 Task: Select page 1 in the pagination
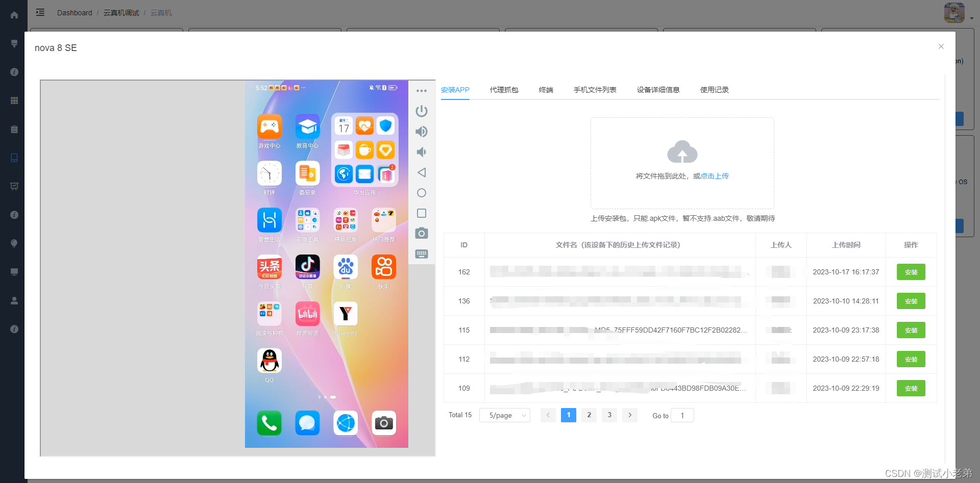569,415
